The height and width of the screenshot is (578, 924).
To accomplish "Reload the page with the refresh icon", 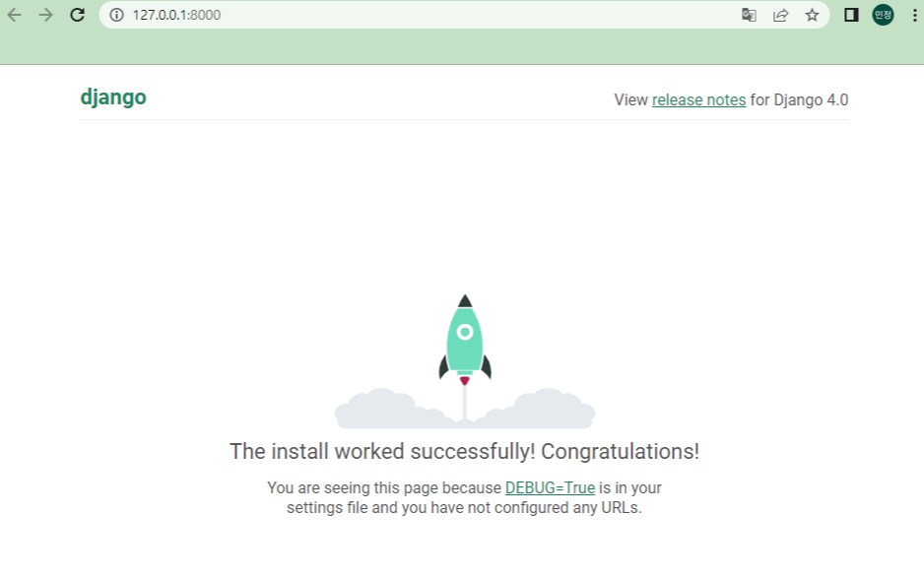I will pyautogui.click(x=77, y=15).
